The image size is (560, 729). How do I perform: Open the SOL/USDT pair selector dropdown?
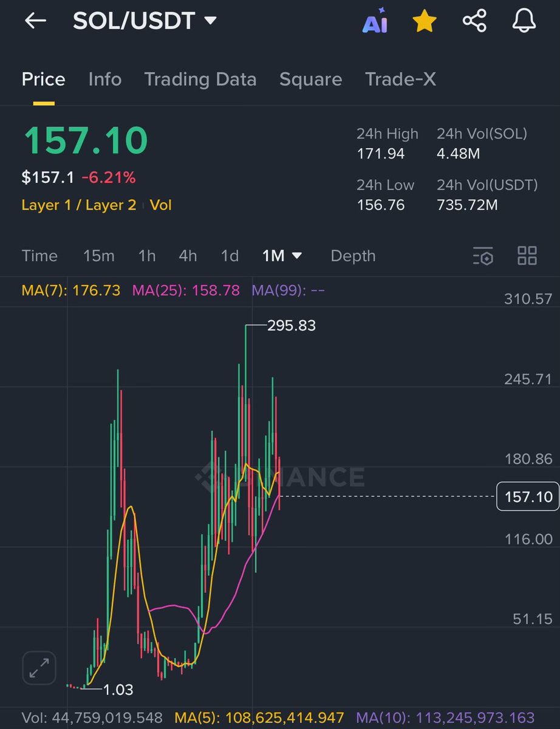pos(145,21)
